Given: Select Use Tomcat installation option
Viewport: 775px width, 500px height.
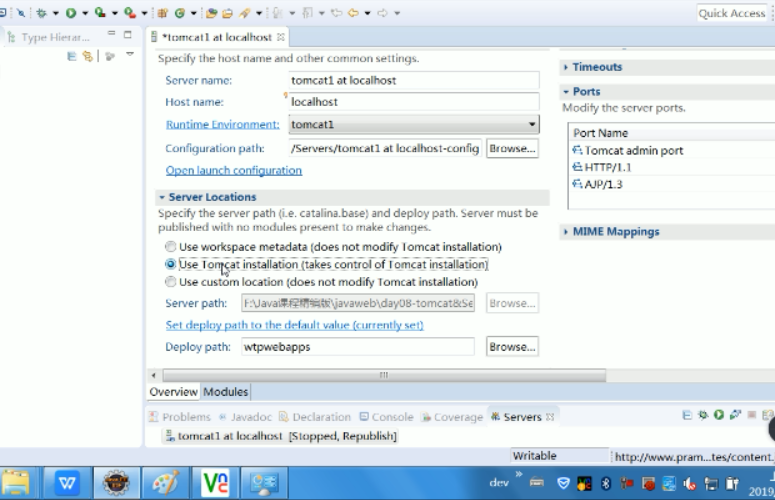Looking at the screenshot, I should 170,264.
